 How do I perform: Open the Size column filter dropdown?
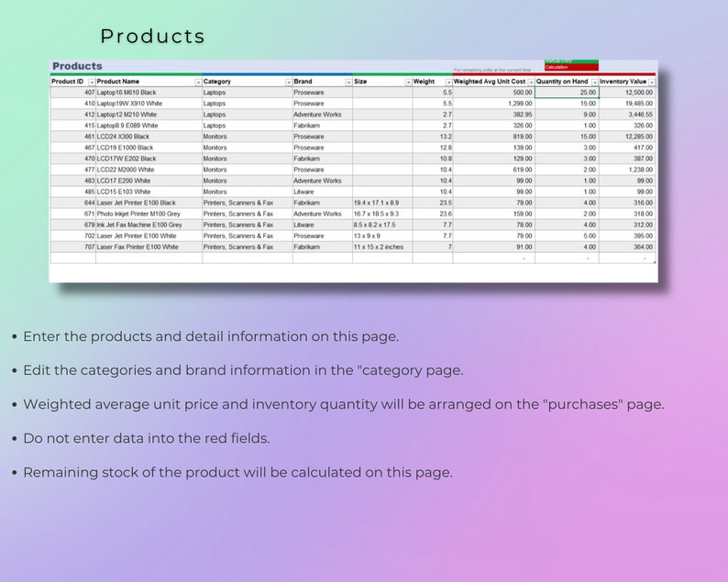(408, 82)
